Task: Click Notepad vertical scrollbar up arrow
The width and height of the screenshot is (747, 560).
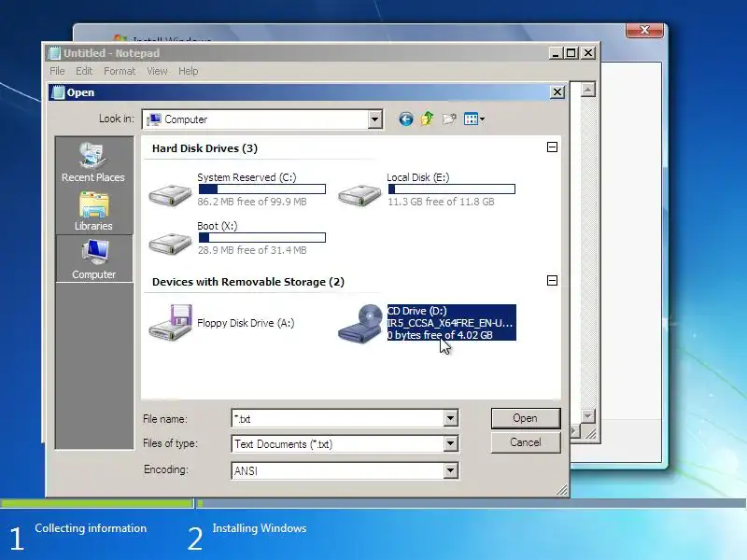Action: (588, 90)
